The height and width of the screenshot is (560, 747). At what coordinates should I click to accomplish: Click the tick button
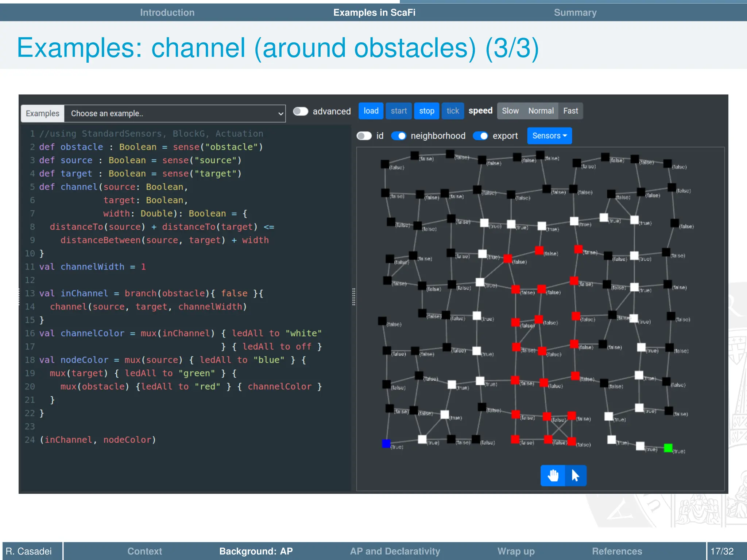(x=453, y=111)
